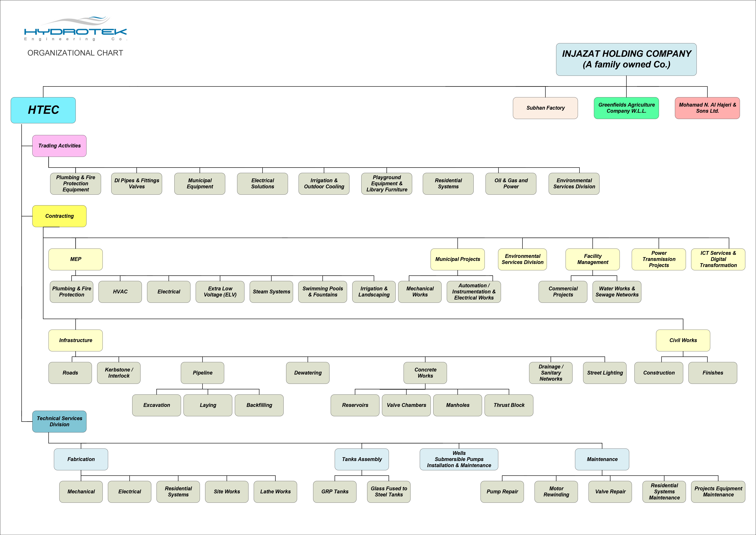Click the HTEC node

(43, 110)
